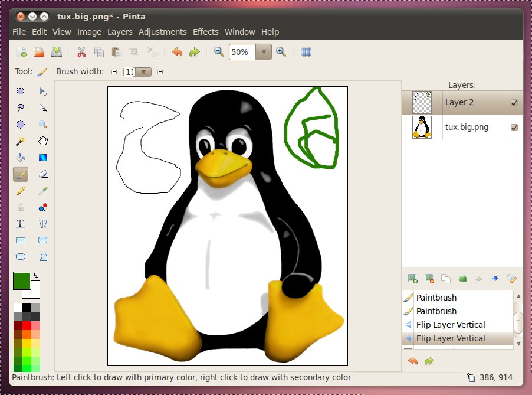This screenshot has height=395, width=532.
Task: Click the Undo arrow below the history list
Action: pos(413,360)
